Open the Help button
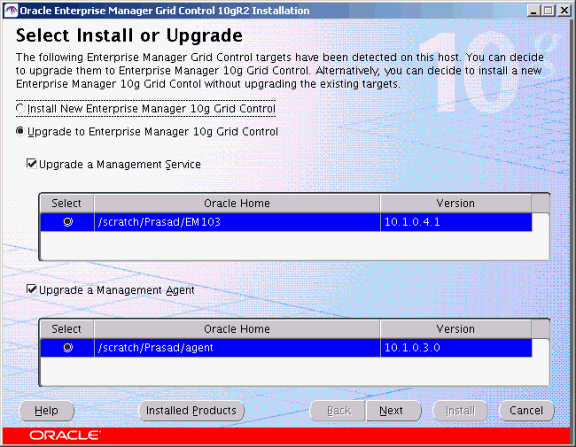Image resolution: width=576 pixels, height=447 pixels. 47,410
